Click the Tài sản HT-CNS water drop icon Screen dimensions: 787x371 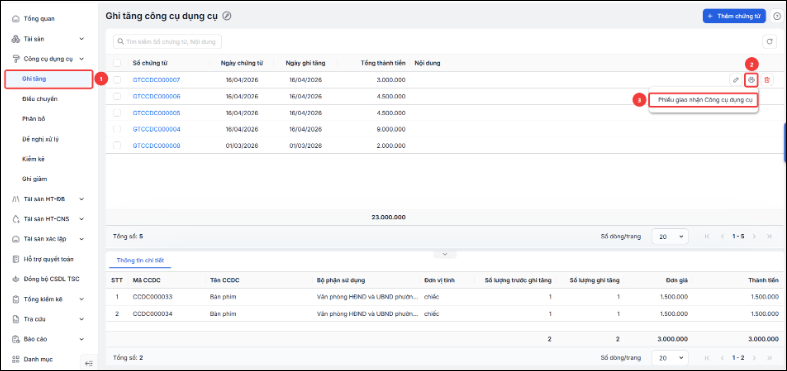(15, 219)
